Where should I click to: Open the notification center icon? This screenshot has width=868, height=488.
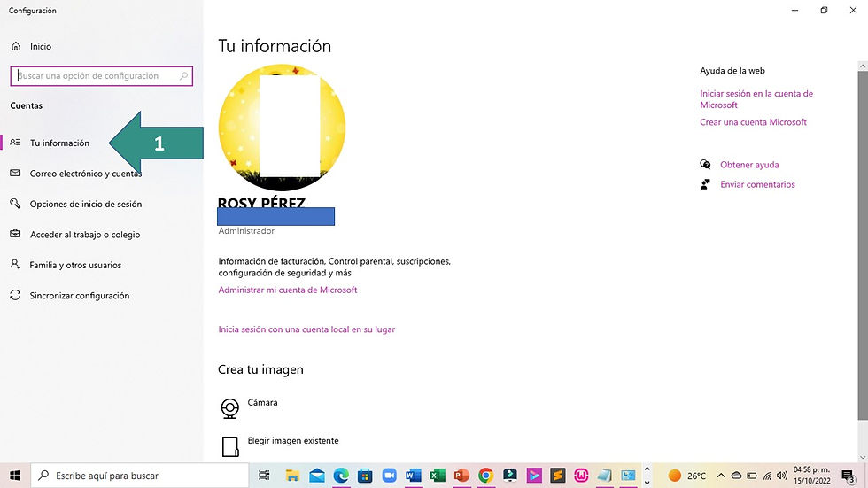(x=849, y=476)
